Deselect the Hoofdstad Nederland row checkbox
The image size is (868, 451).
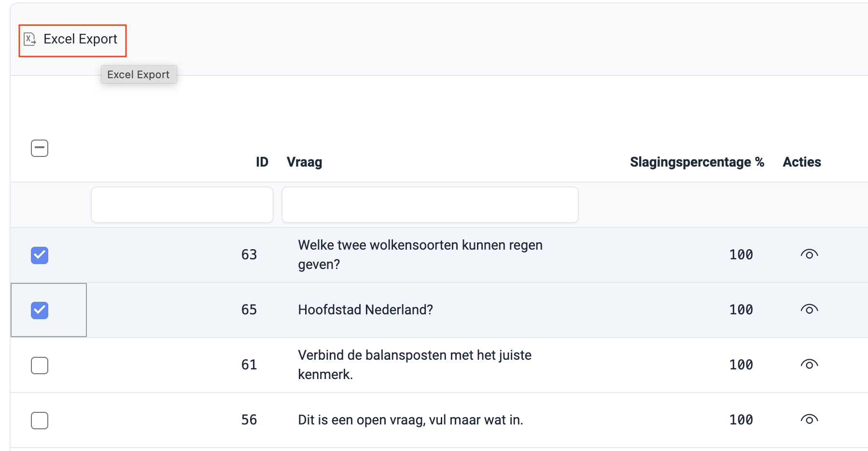(x=40, y=310)
